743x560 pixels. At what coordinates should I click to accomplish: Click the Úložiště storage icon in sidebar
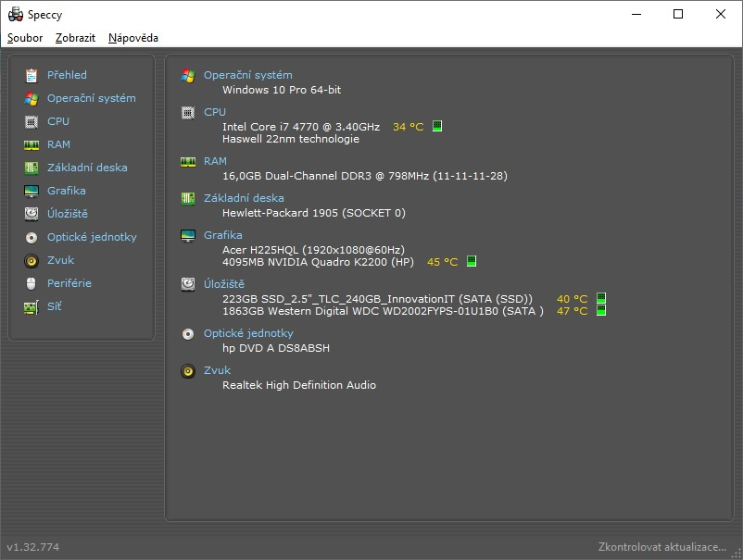coord(31,213)
